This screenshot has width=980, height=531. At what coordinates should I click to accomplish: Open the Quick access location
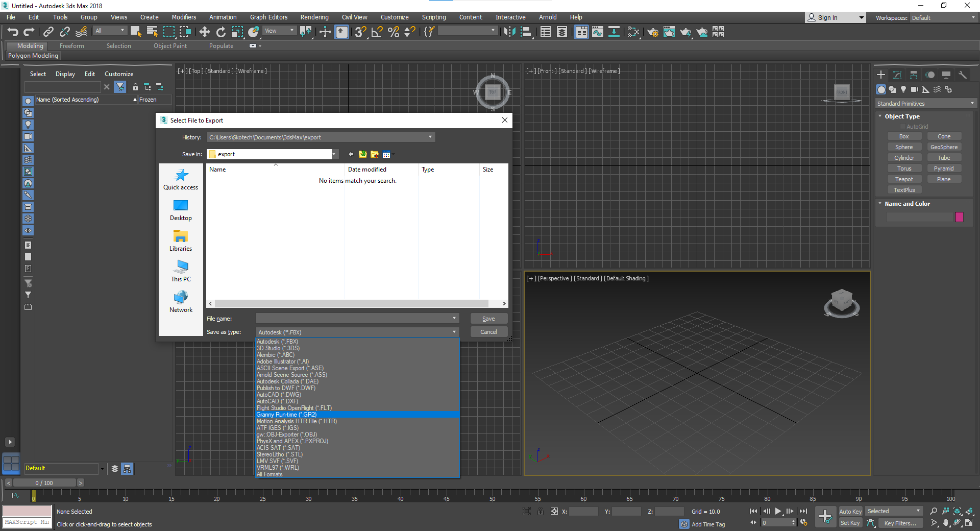point(181,180)
